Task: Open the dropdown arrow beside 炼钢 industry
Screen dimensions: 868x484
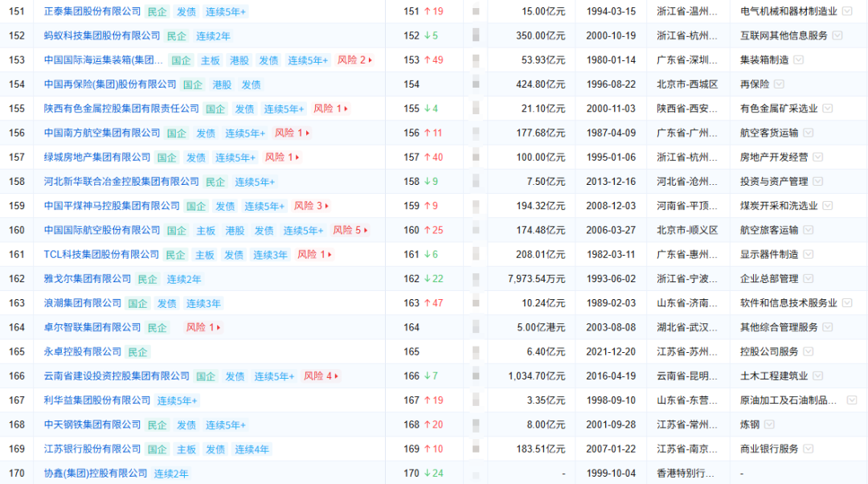Action: coord(769,425)
